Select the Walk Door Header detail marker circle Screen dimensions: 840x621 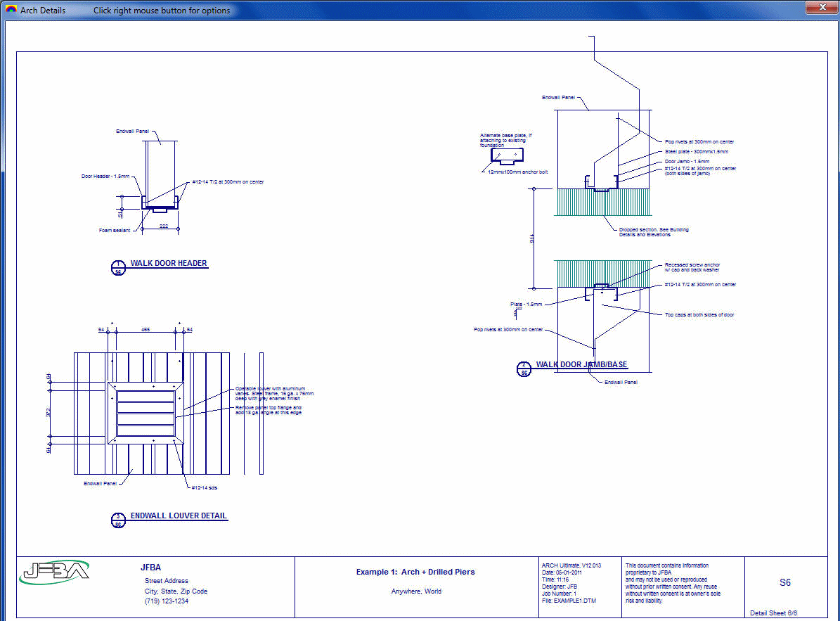tap(118, 267)
